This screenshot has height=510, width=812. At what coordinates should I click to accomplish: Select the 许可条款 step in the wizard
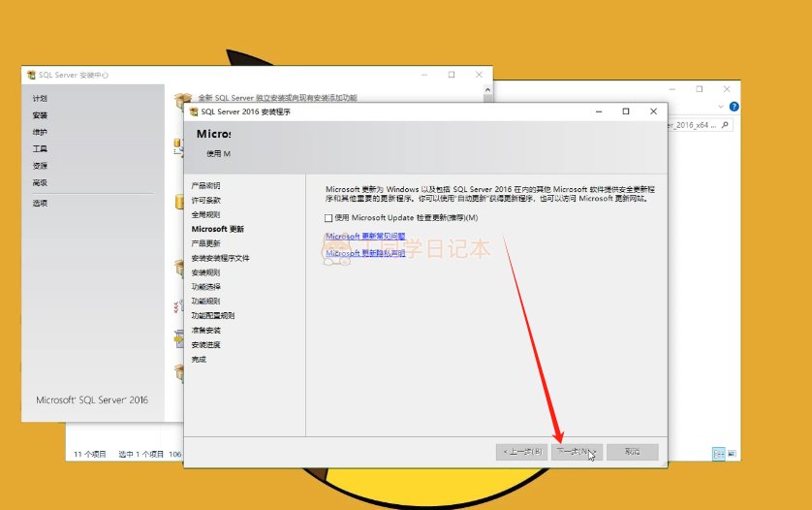tap(205, 200)
